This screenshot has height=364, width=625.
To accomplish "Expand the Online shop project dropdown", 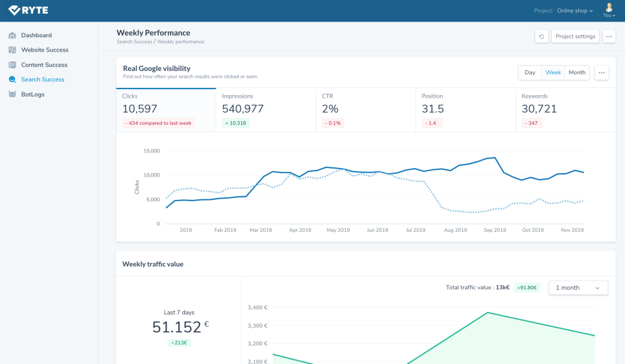I will pos(574,11).
